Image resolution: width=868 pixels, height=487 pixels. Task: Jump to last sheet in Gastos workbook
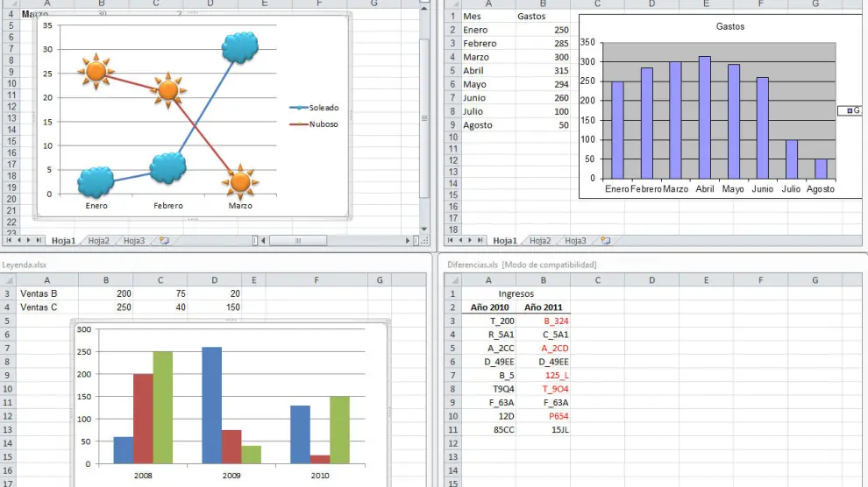point(481,240)
